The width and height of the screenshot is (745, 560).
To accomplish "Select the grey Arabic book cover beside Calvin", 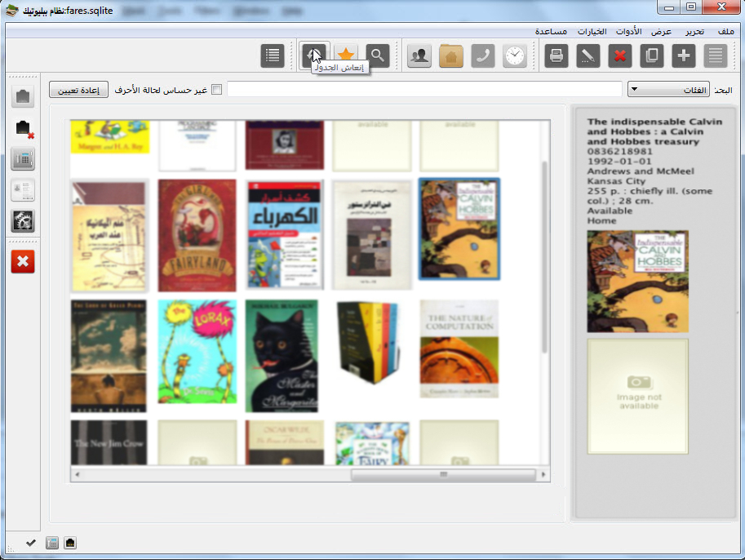I will (x=371, y=235).
